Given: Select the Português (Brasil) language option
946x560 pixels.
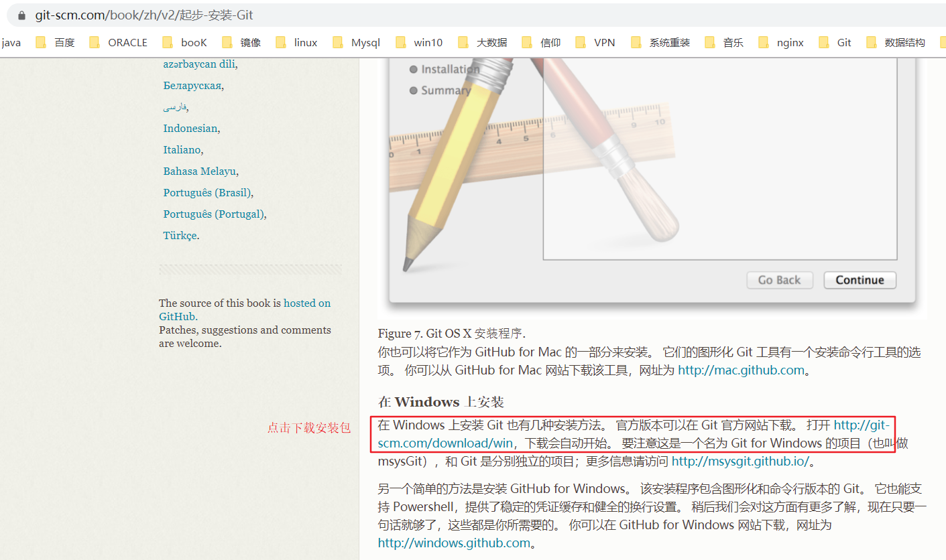Looking at the screenshot, I should (x=209, y=192).
